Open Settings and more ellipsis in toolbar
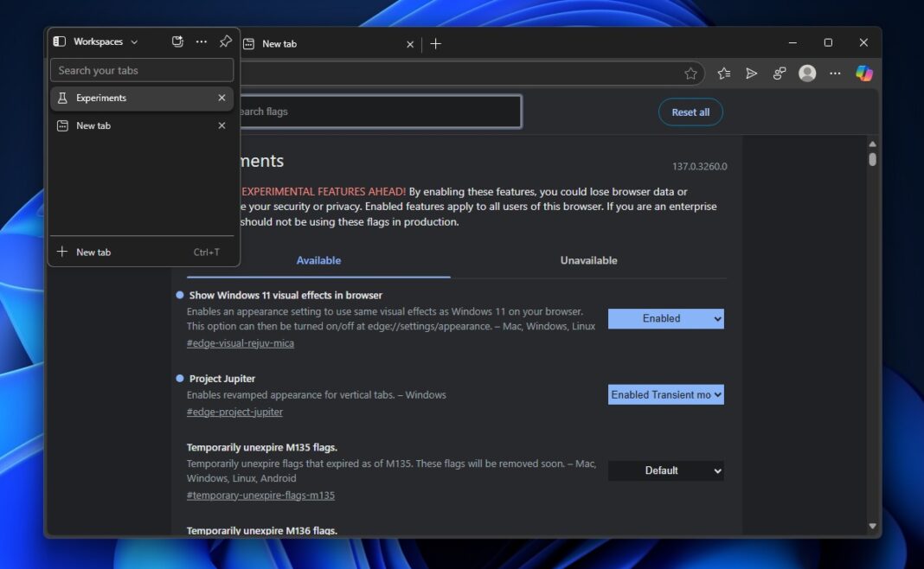 (x=835, y=74)
